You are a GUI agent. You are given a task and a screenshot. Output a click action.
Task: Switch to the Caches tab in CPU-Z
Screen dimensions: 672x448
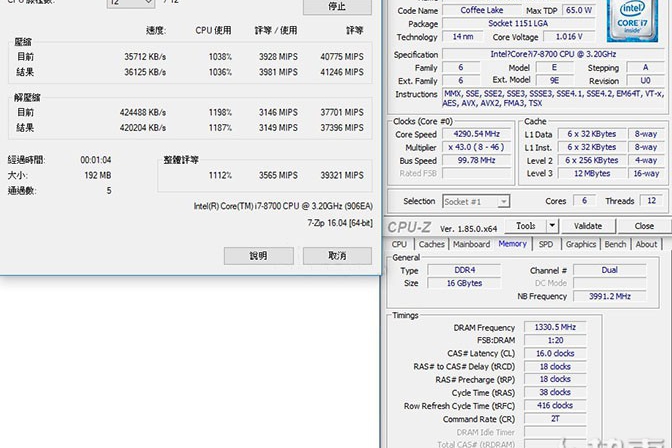point(431,244)
